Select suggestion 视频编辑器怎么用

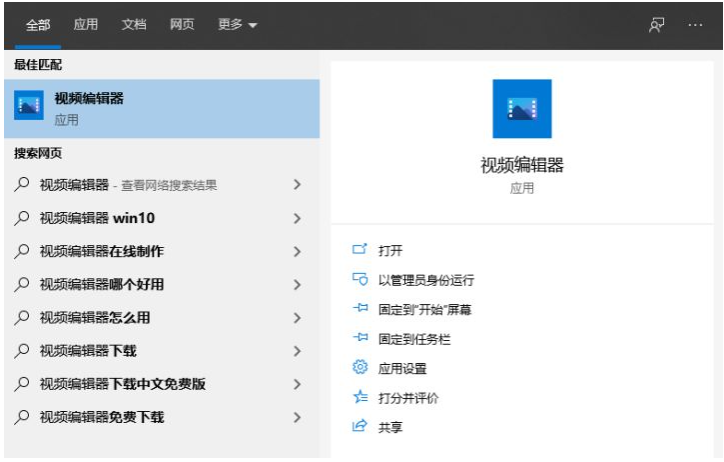click(95, 318)
